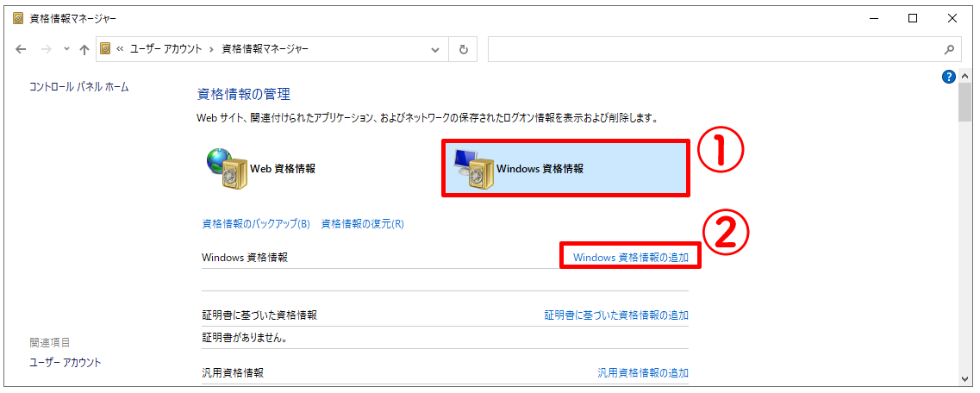
Task: Open コントロール パネル ホーム link
Action: (x=79, y=87)
